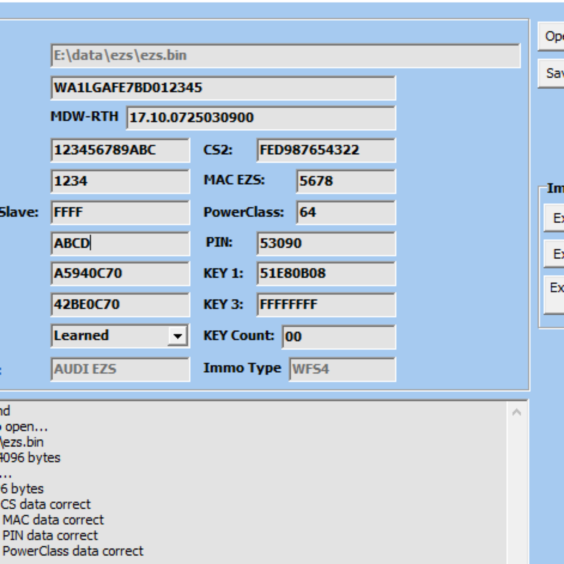The height and width of the screenshot is (564, 564).
Task: Click the Immo Type field WFS4
Action: point(342,369)
